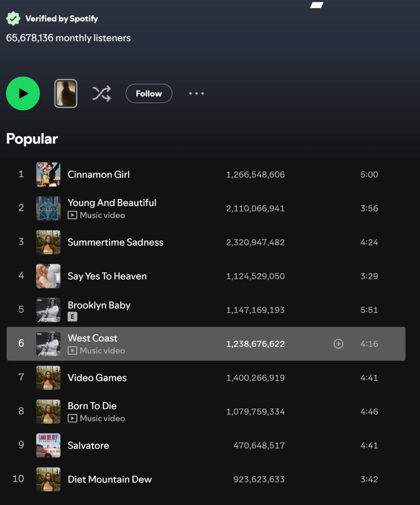This screenshot has height=505, width=420.
Task: Click the 4:16 duration of West Coast
Action: point(369,343)
